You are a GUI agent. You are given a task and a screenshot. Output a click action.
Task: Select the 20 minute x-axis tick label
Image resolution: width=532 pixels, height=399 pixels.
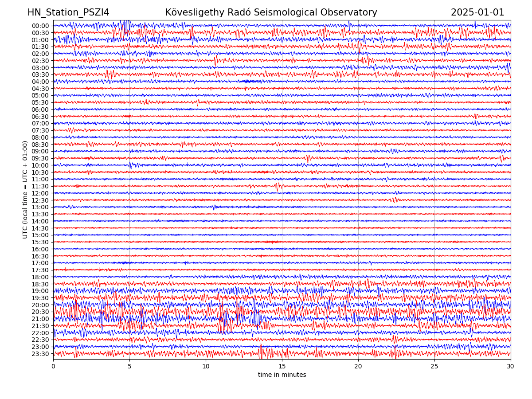click(358, 367)
